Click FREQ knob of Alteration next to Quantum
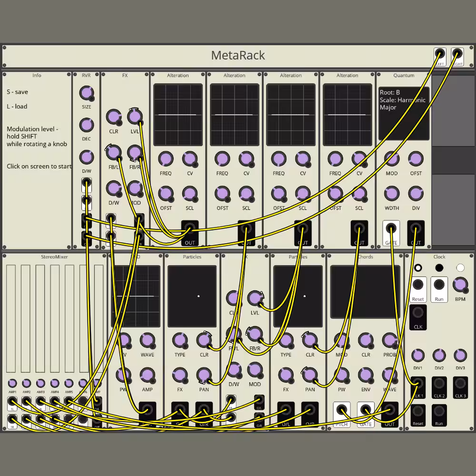The height and width of the screenshot is (476, 476). (x=335, y=159)
